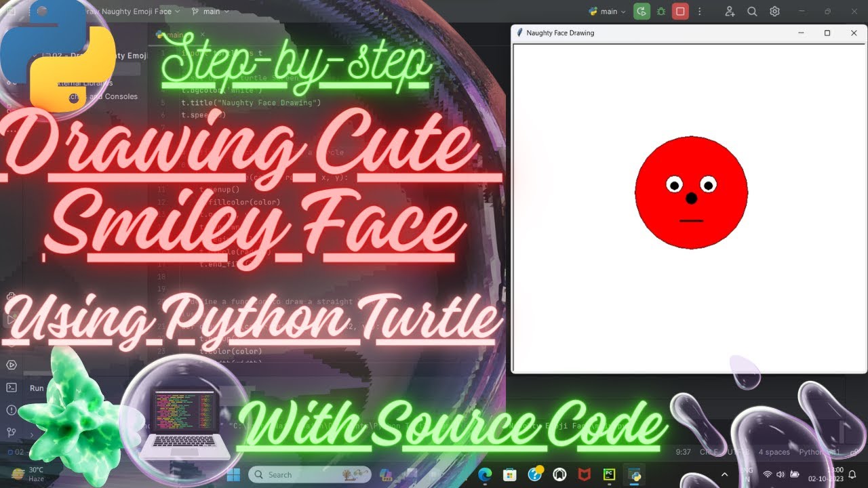868x488 pixels.
Task: Open the volume speaker tray icon
Action: (x=781, y=474)
